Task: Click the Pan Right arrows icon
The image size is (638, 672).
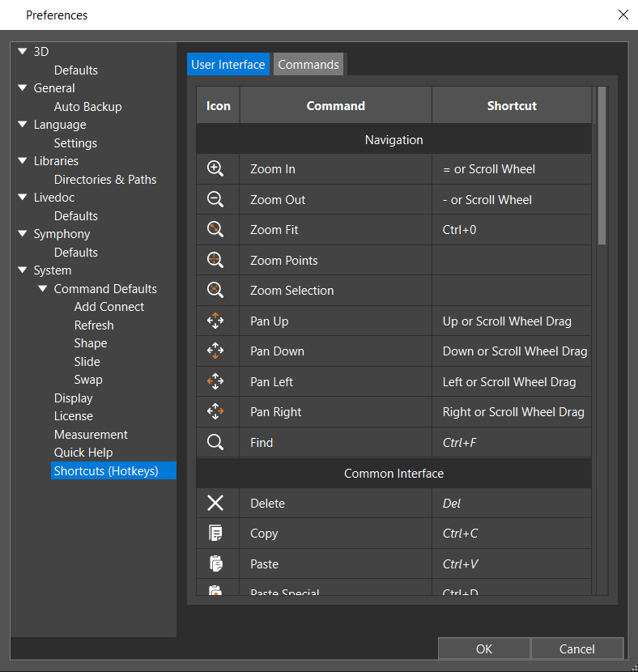Action: [x=215, y=411]
